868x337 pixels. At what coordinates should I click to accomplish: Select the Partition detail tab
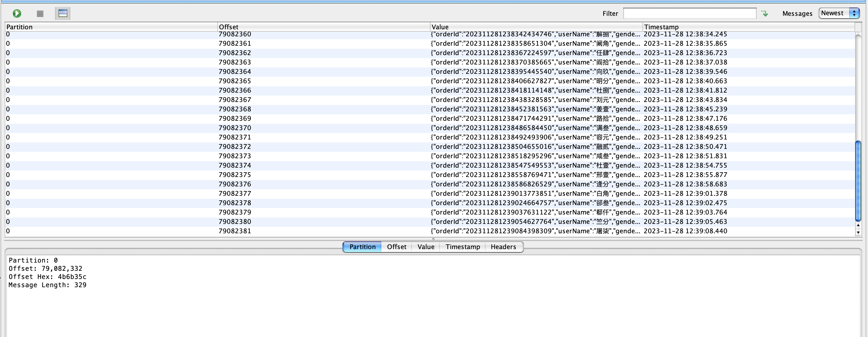[x=362, y=246]
